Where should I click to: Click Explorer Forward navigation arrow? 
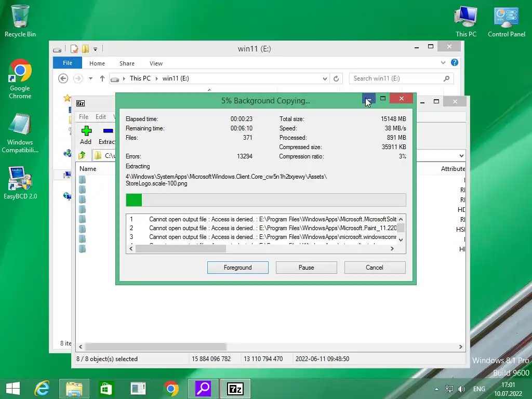tap(78, 78)
